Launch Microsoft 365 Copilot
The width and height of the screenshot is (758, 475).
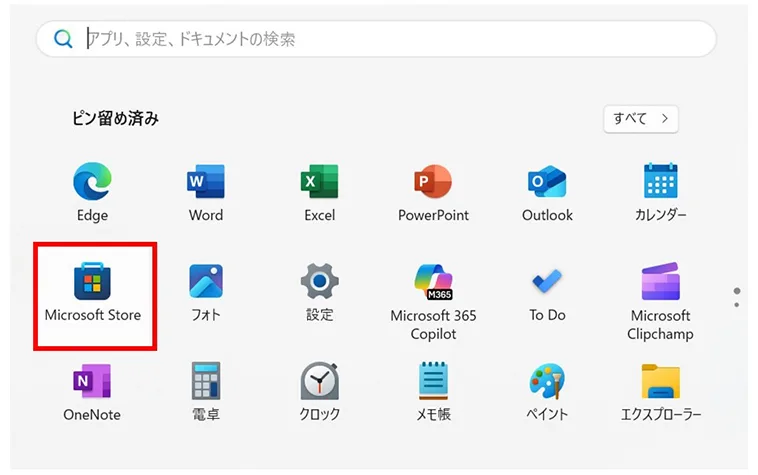(433, 282)
